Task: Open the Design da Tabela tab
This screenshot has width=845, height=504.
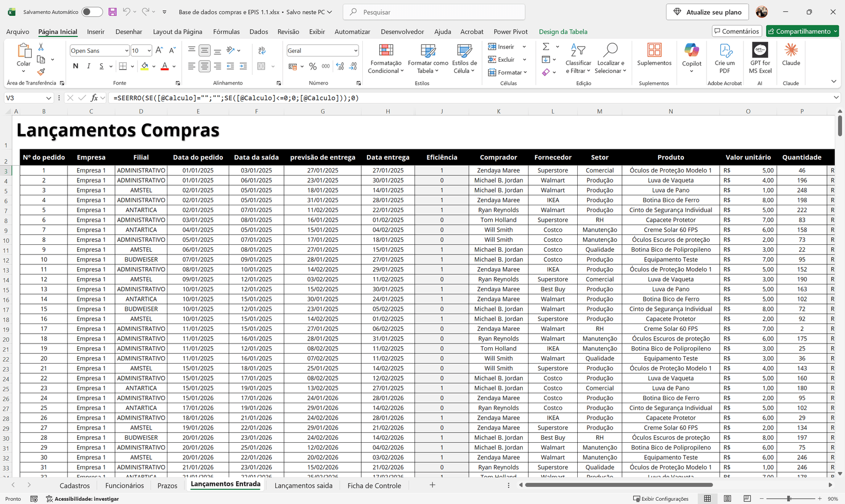Action: point(563,32)
